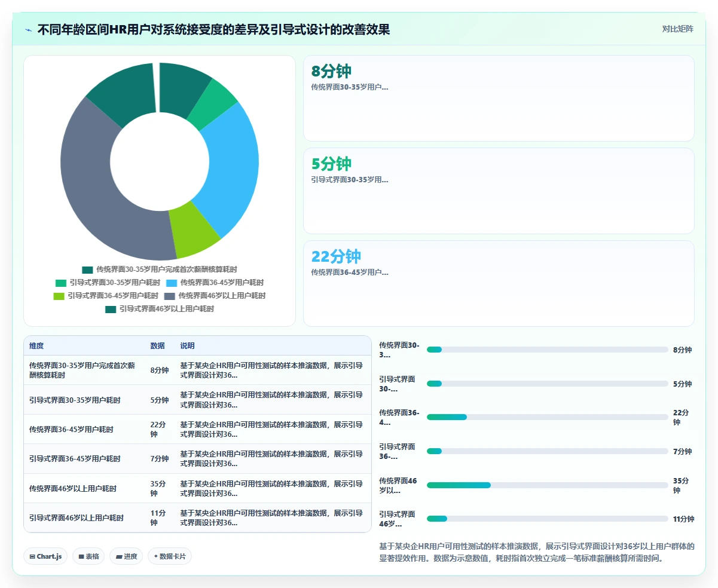The width and height of the screenshot is (718, 588).
Task: Click the 数据卡片 tag chip
Action: click(170, 556)
